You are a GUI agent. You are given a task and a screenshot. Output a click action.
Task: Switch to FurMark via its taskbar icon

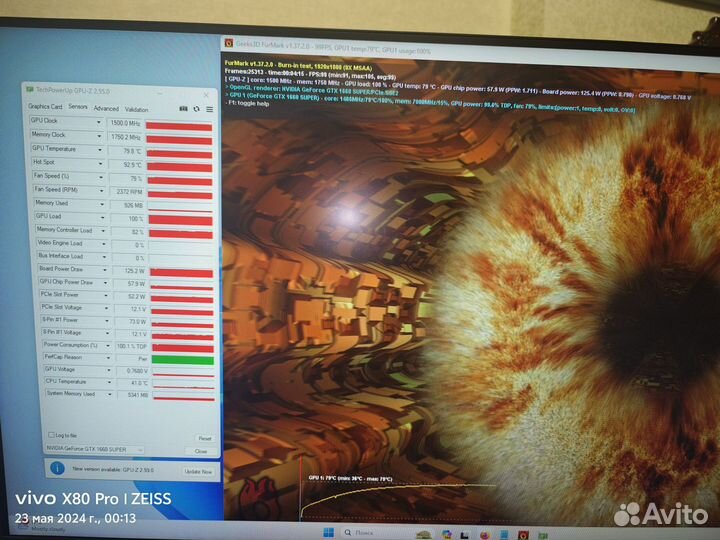[x=523, y=535]
